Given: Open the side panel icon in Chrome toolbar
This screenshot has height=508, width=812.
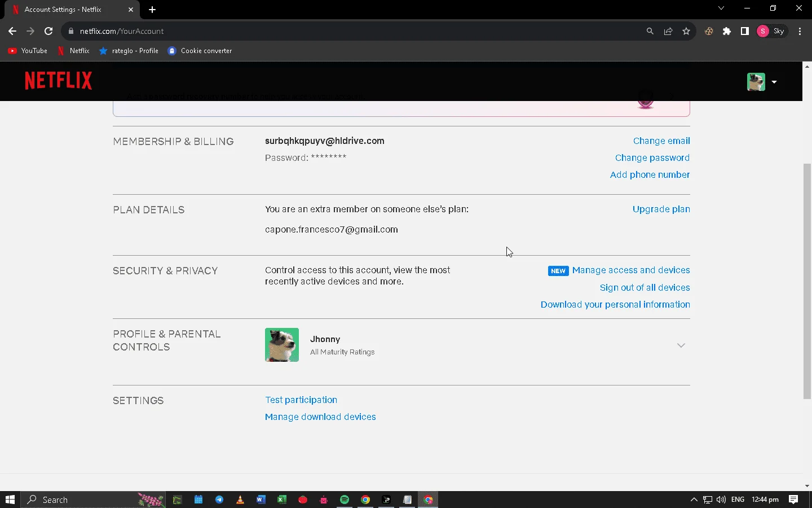Looking at the screenshot, I should 745,31.
